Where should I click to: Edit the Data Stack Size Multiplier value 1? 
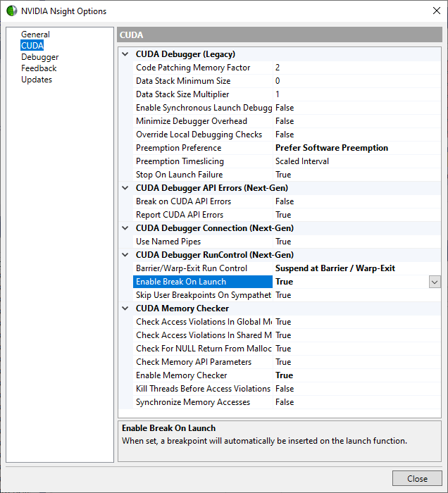point(356,94)
